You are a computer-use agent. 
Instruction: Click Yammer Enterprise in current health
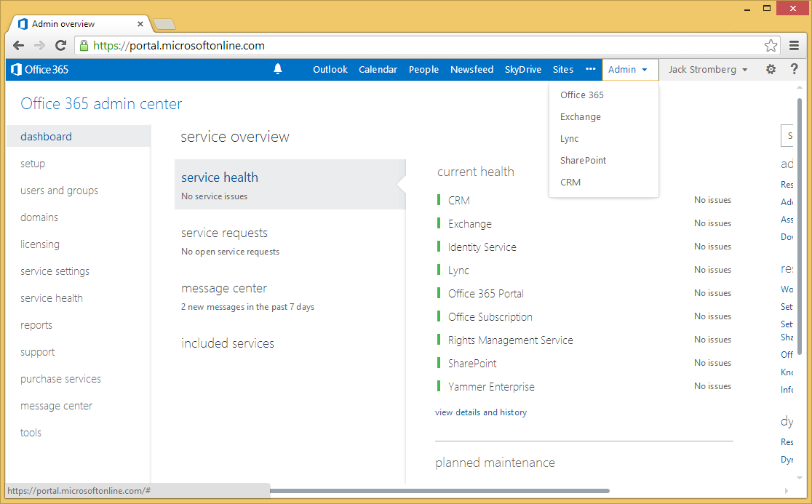(x=585, y=386)
